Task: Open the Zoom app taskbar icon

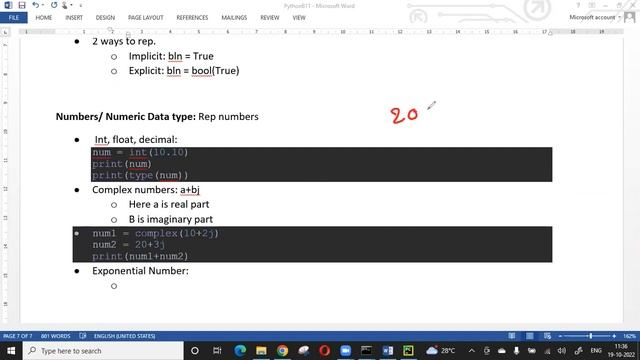Action: click(x=345, y=351)
